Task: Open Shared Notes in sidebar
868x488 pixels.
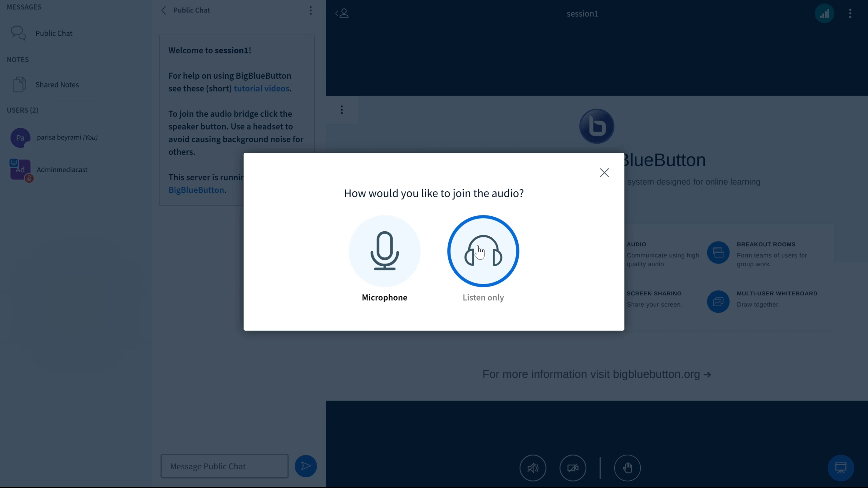Action: pos(57,85)
